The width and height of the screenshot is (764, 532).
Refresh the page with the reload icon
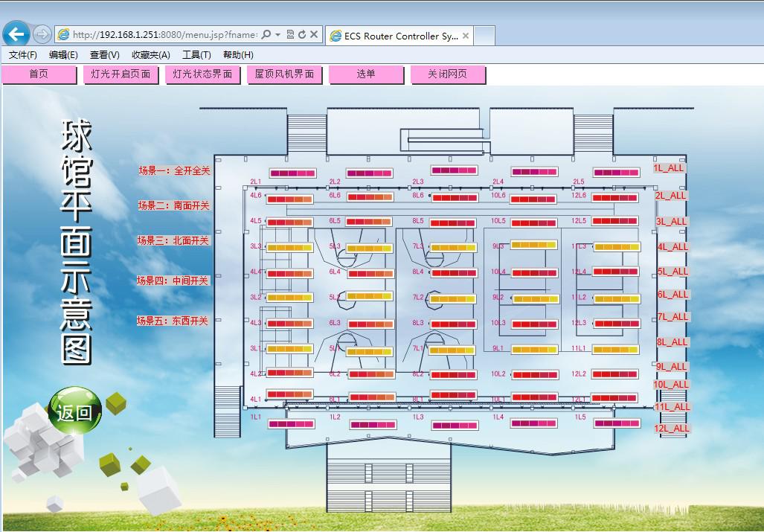302,35
